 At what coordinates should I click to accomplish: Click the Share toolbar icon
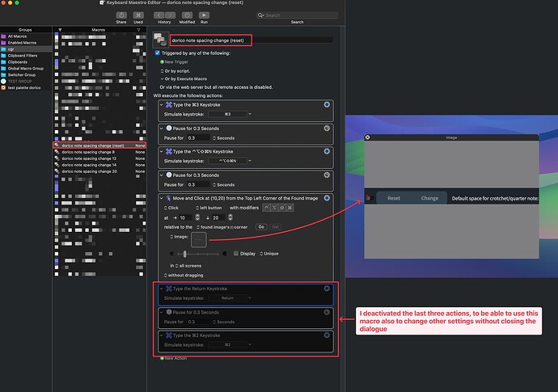tap(121, 15)
